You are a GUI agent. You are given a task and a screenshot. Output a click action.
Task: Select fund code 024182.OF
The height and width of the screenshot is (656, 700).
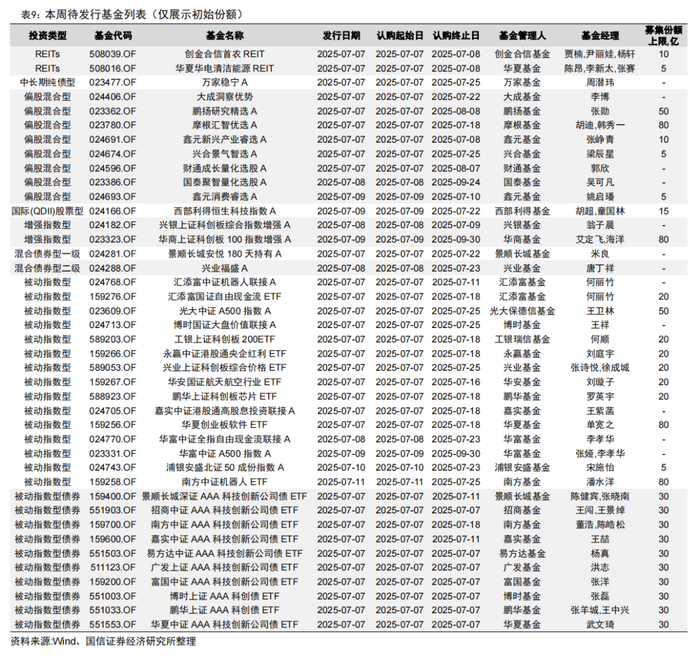pyautogui.click(x=112, y=225)
